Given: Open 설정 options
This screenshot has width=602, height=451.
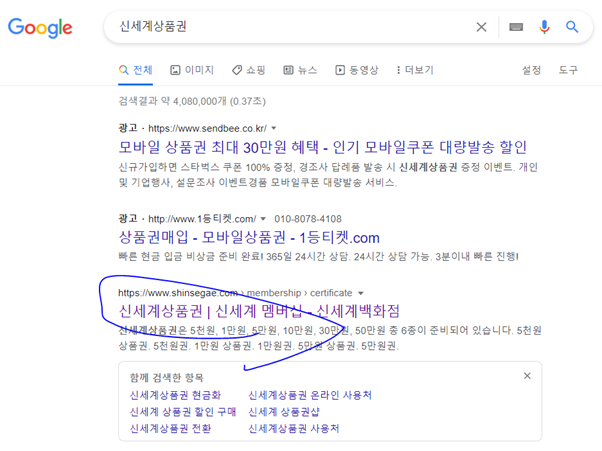Looking at the screenshot, I should click(x=531, y=70).
